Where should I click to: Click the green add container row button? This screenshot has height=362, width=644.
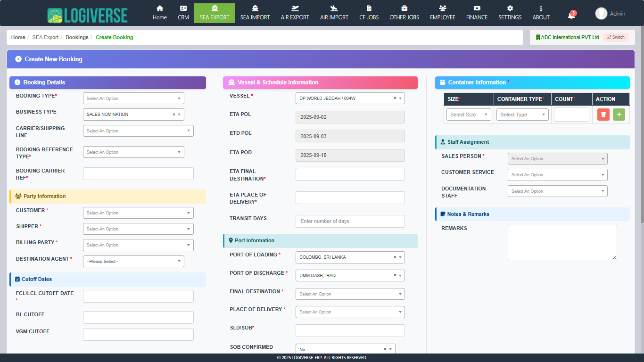coord(619,115)
